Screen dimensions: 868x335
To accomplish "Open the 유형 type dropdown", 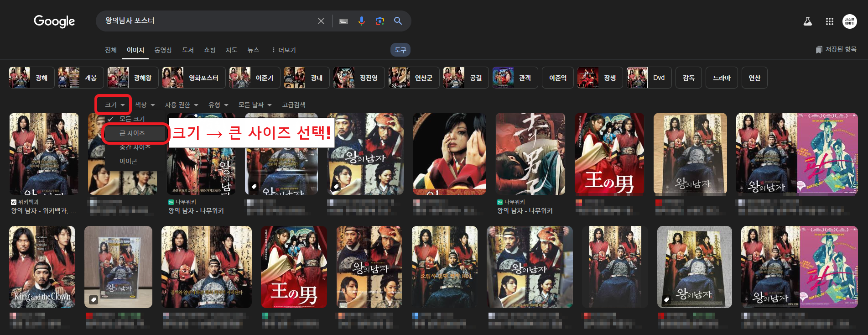I will [x=218, y=105].
